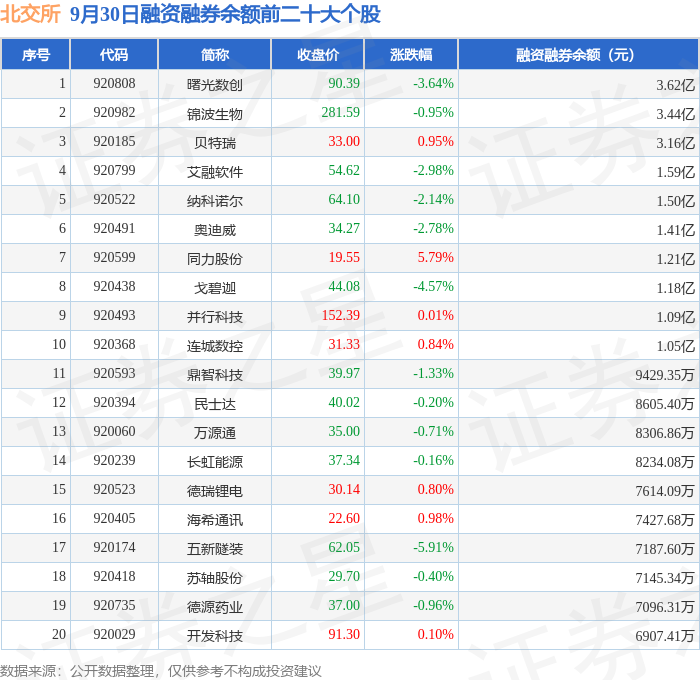Click change value -2.98%
The image size is (700, 680).
[x=433, y=171]
